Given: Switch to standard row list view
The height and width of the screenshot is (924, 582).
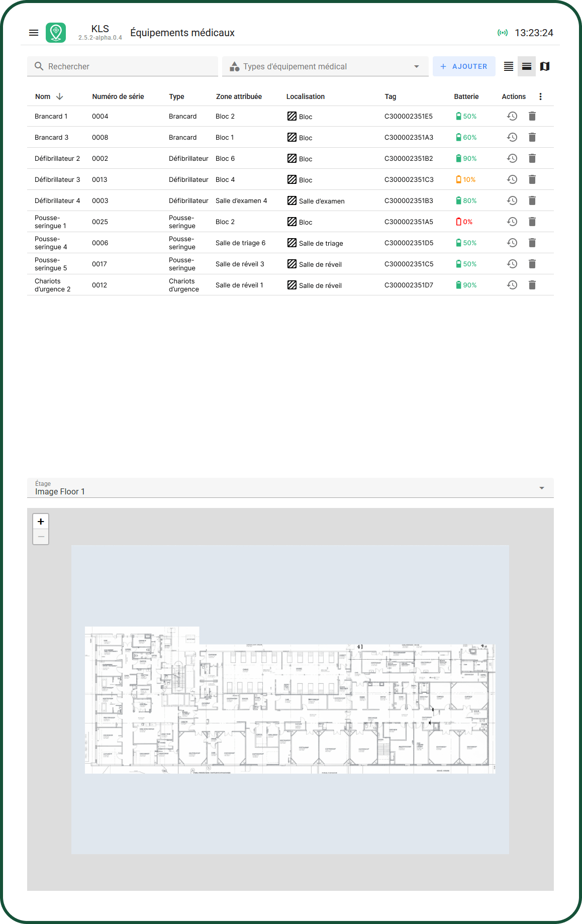Looking at the screenshot, I should click(527, 66).
